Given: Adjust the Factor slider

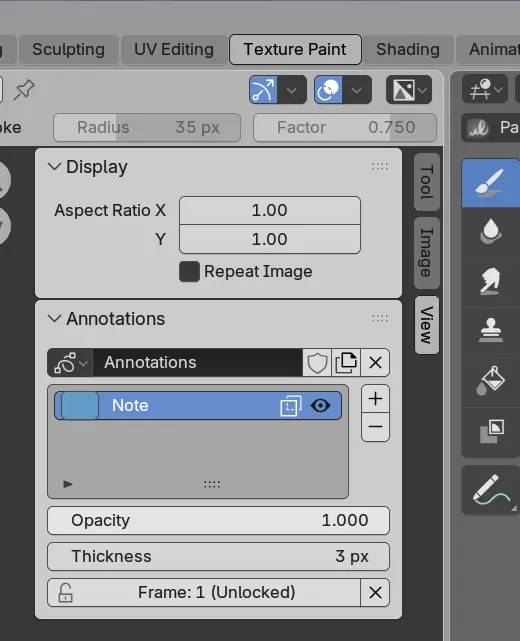Looking at the screenshot, I should coord(345,128).
